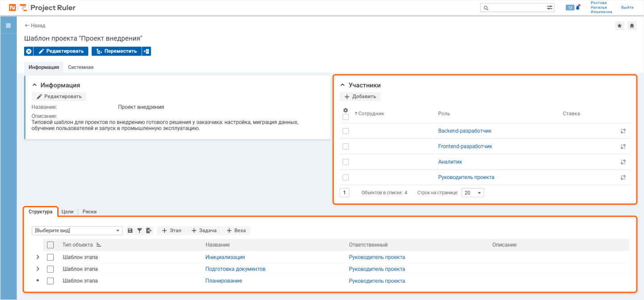
Task: Click the Добавить participant button
Action: point(360,96)
